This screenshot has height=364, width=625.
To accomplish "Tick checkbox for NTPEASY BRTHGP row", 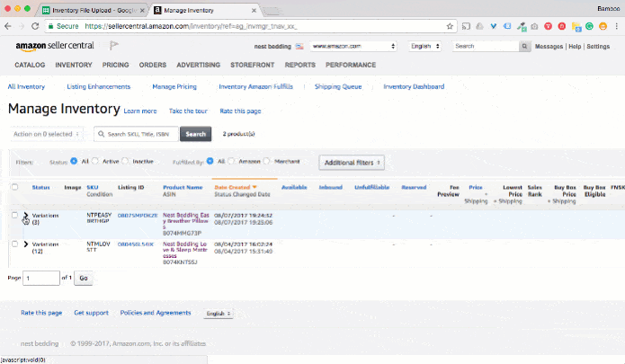I will 14,215.
